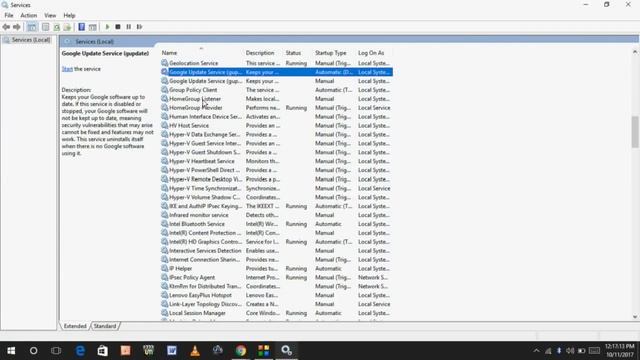This screenshot has width=640, height=360.
Task: Select the HV Host Service row
Action: pyautogui.click(x=276, y=126)
